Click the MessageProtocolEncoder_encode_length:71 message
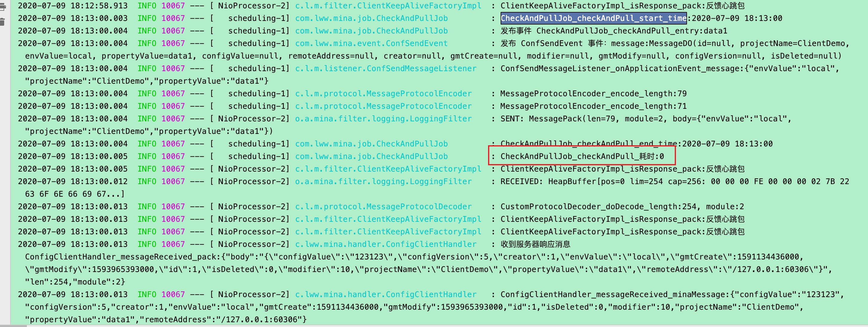The image size is (868, 327). pos(593,106)
